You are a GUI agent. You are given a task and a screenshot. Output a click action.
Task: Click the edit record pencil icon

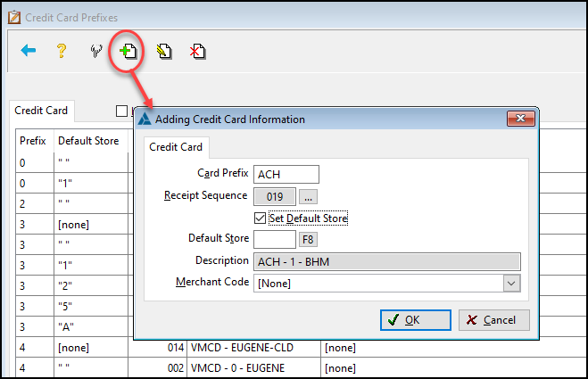[163, 51]
